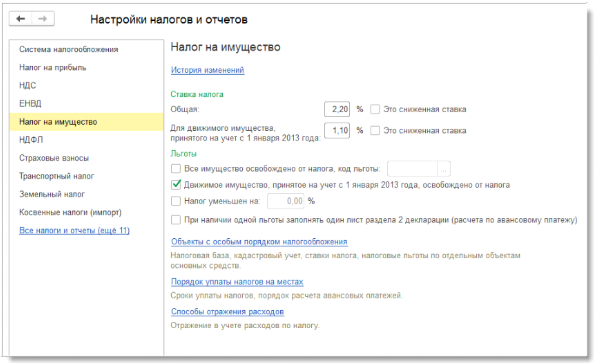Open 'Порядок уплаты налогов на местах'
This screenshot has height=363, width=594.
(x=237, y=282)
